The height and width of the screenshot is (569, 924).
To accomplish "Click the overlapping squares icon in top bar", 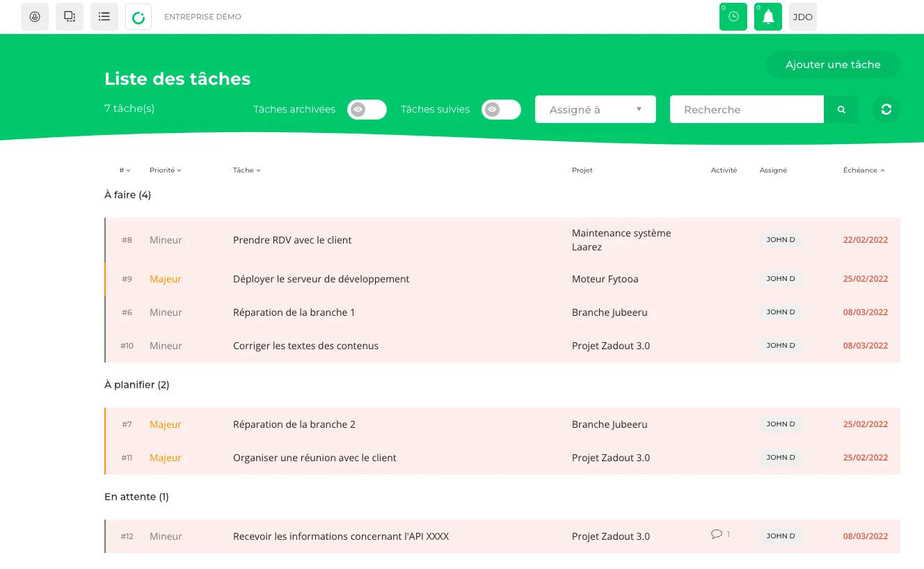I will pos(70,17).
